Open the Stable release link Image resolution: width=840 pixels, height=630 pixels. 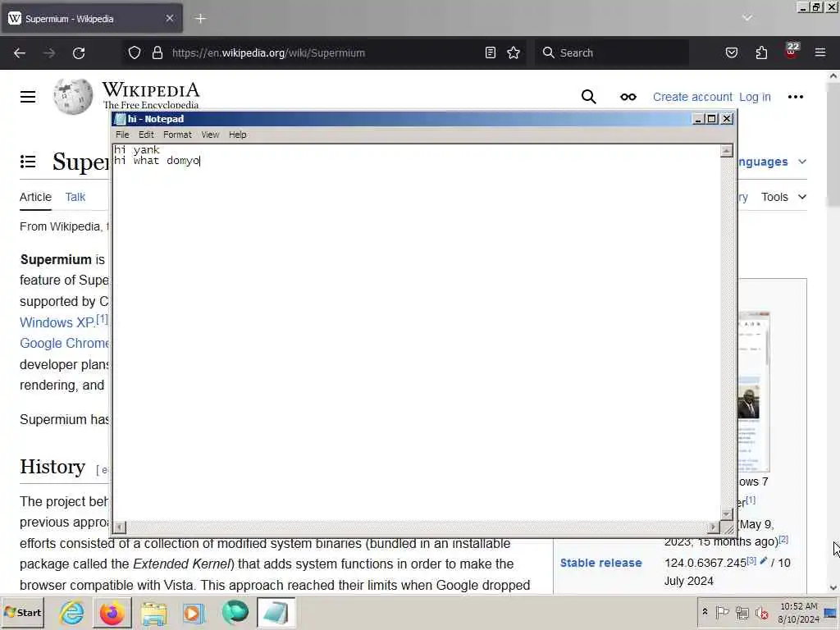tap(600, 563)
